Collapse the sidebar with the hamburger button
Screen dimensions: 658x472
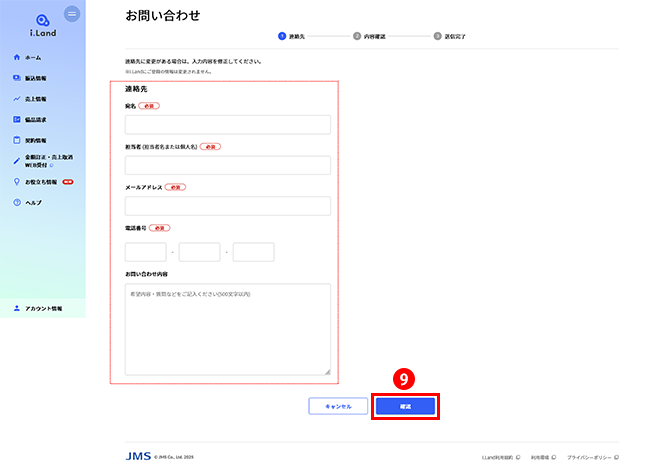tap(72, 14)
